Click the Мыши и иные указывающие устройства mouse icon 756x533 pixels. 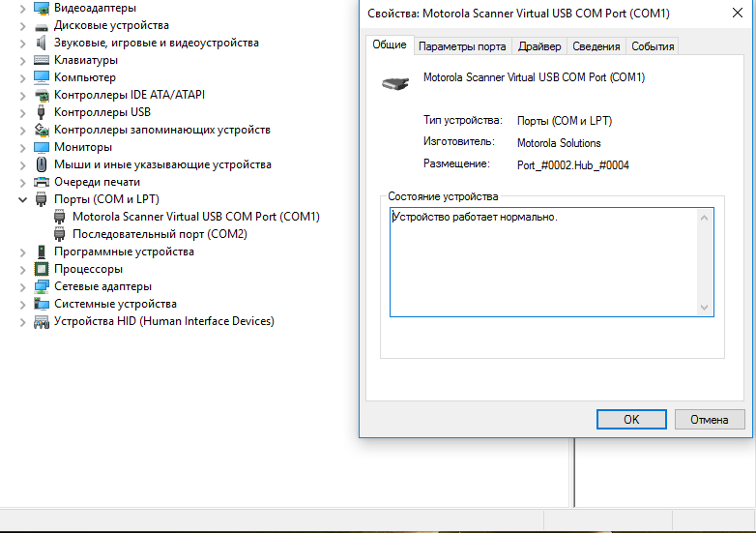click(x=42, y=164)
